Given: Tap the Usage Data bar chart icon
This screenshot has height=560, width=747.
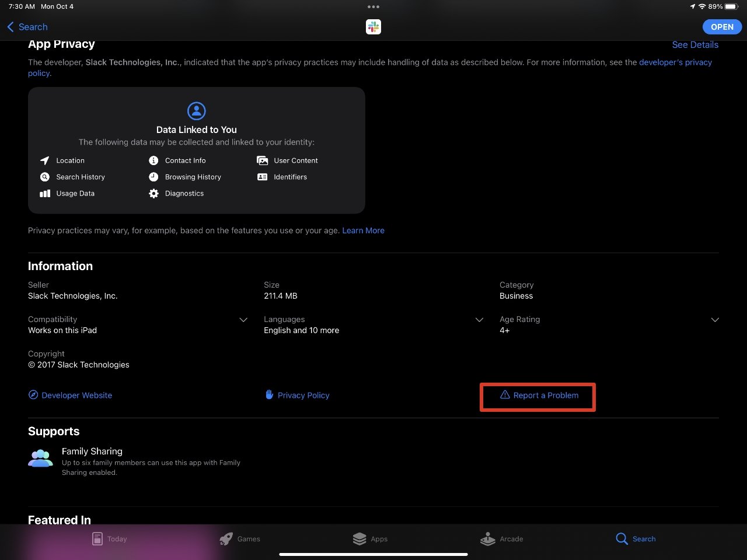Looking at the screenshot, I should coord(45,194).
